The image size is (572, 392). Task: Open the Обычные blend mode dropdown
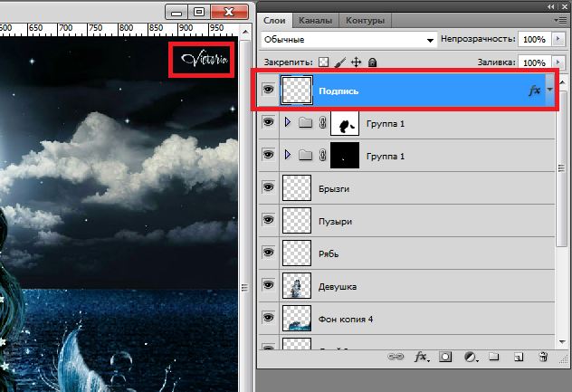tap(348, 40)
